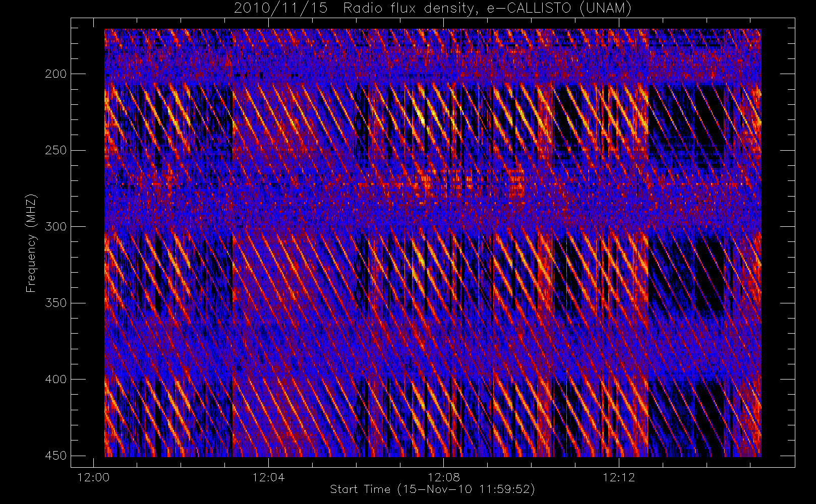This screenshot has width=816, height=504.
Task: Click the 200 frequency tick label
Action: [56, 74]
